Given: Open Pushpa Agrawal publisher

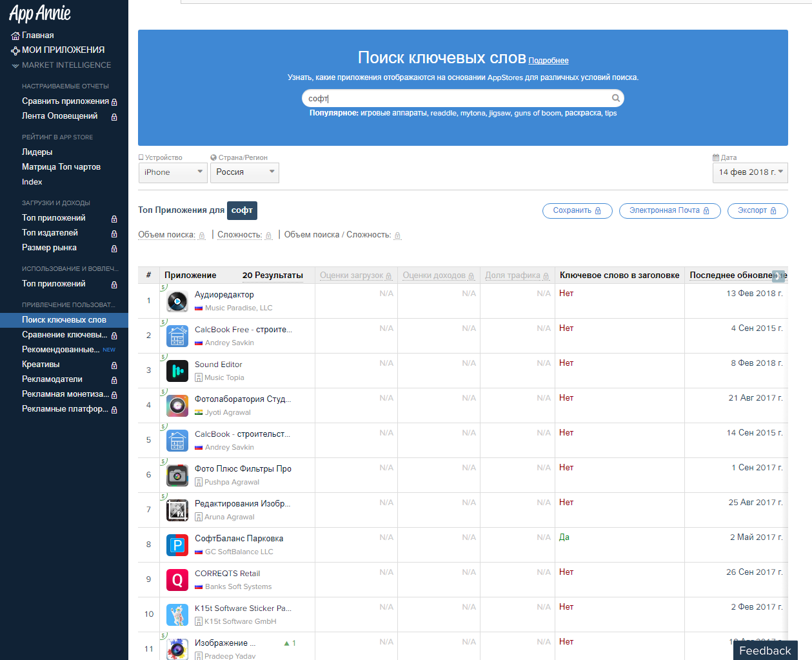Looking at the screenshot, I should pos(232,483).
